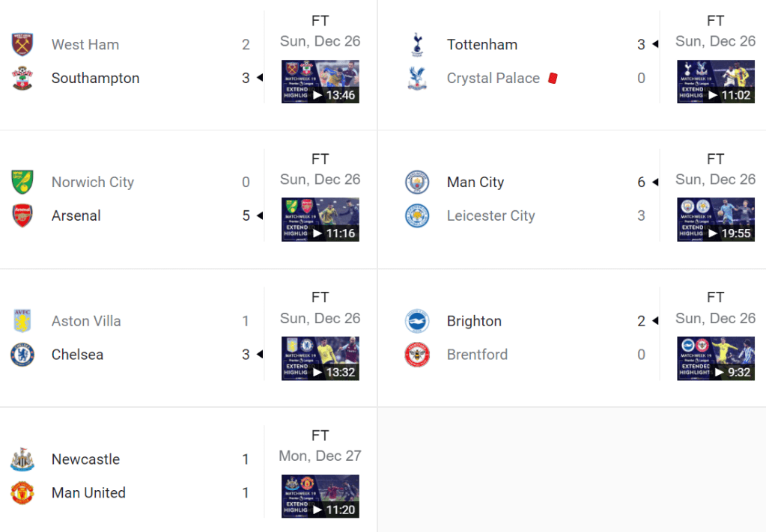Click the Crystal Palace red card indicator
766x532 pixels.
click(553, 78)
